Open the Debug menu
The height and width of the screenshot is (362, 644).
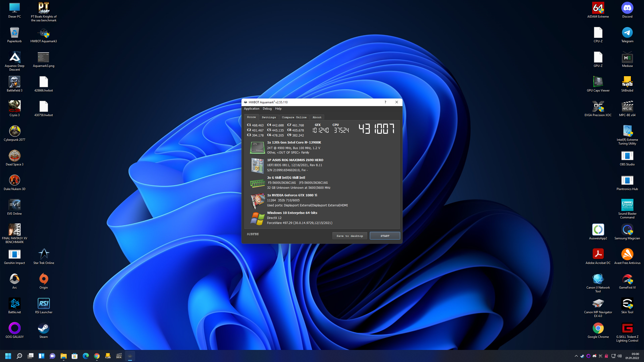pos(267,109)
